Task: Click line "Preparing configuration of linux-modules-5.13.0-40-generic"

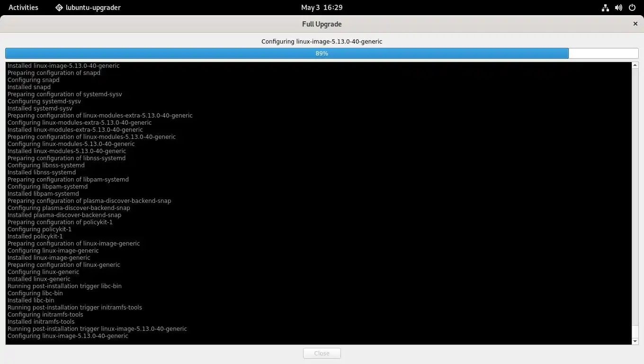Action: 91,137
